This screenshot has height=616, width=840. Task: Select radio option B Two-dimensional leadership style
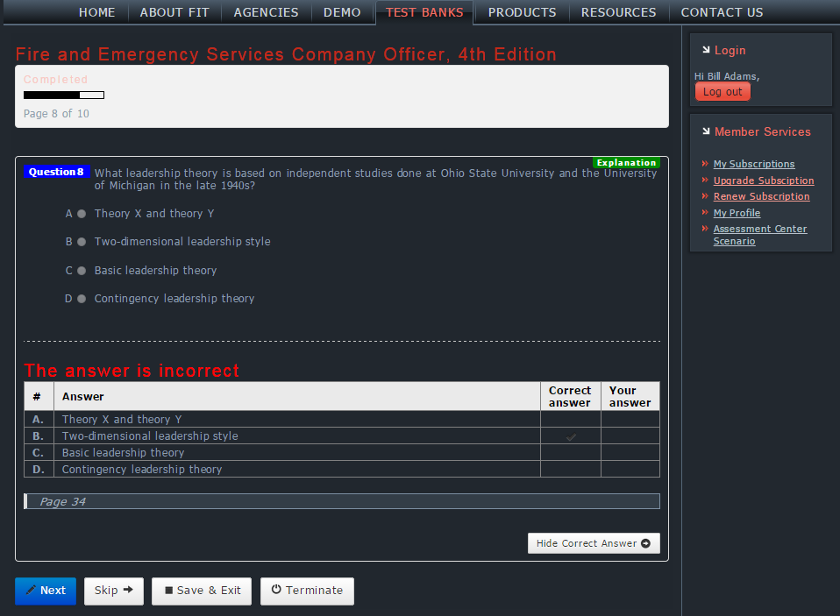tap(82, 242)
